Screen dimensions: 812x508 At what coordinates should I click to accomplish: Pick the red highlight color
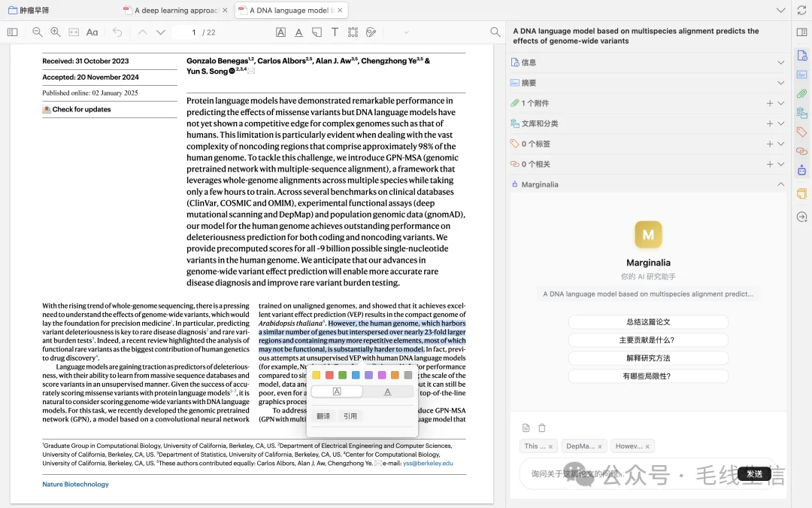(x=329, y=375)
